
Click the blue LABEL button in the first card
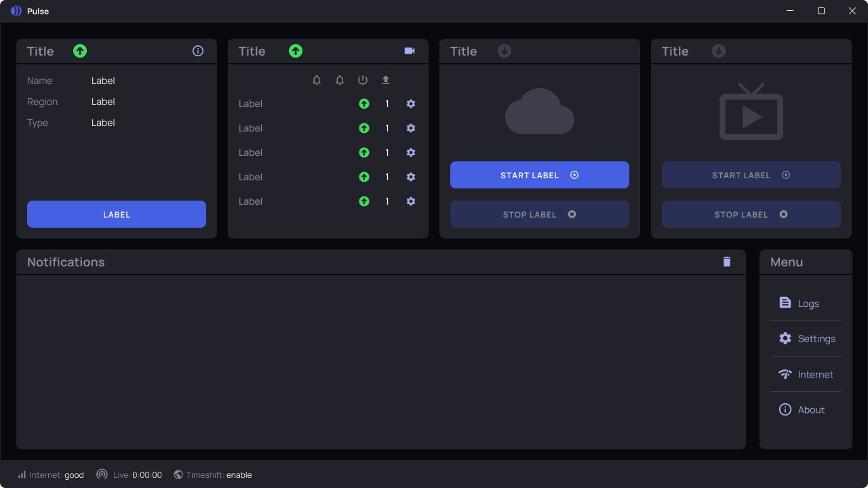(117, 214)
